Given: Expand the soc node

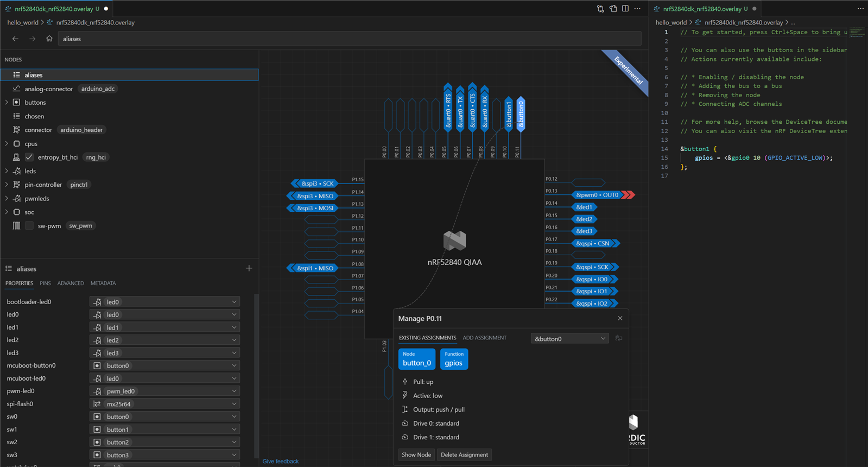Looking at the screenshot, I should coord(7,212).
